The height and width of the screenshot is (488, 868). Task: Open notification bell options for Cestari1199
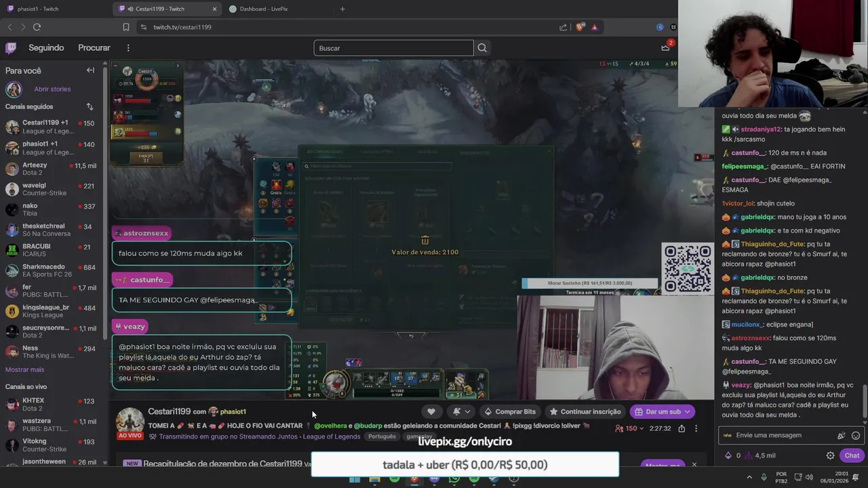click(461, 411)
